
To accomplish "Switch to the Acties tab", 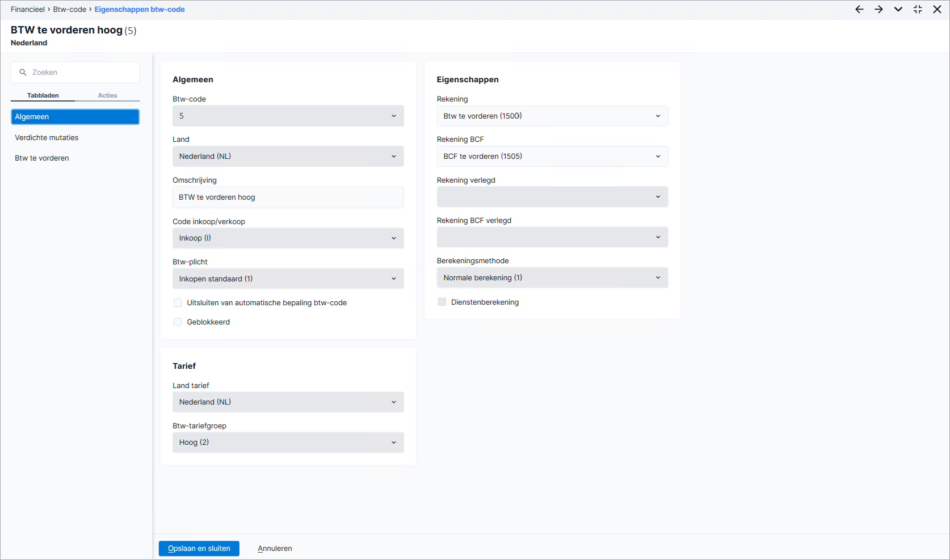I will tap(107, 95).
